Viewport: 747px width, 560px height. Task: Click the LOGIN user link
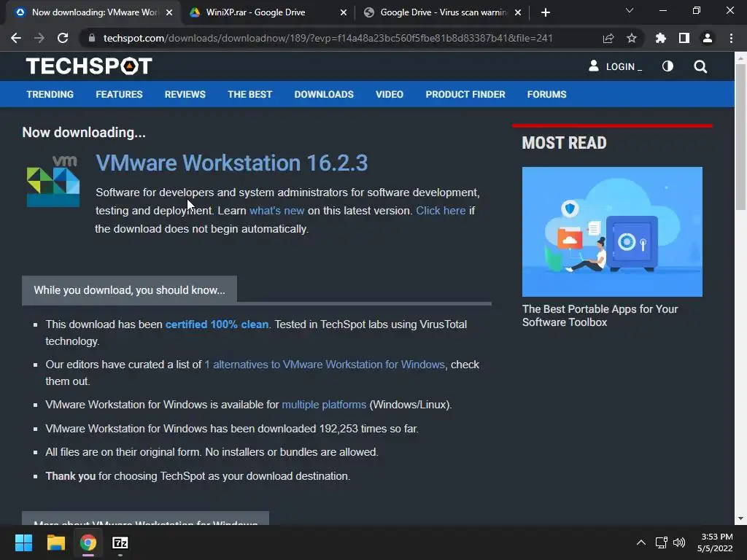[615, 66]
